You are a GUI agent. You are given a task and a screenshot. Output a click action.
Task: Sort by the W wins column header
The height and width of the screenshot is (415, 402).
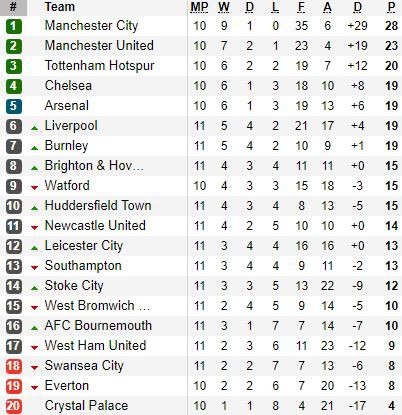click(x=224, y=7)
